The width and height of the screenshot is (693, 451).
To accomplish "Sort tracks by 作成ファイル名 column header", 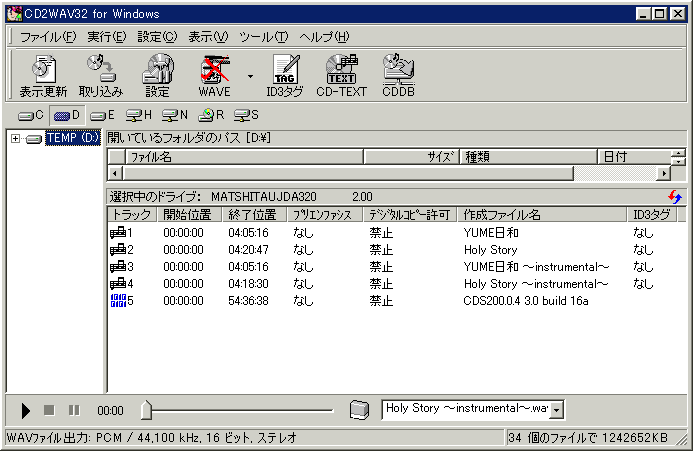I will pyautogui.click(x=540, y=214).
